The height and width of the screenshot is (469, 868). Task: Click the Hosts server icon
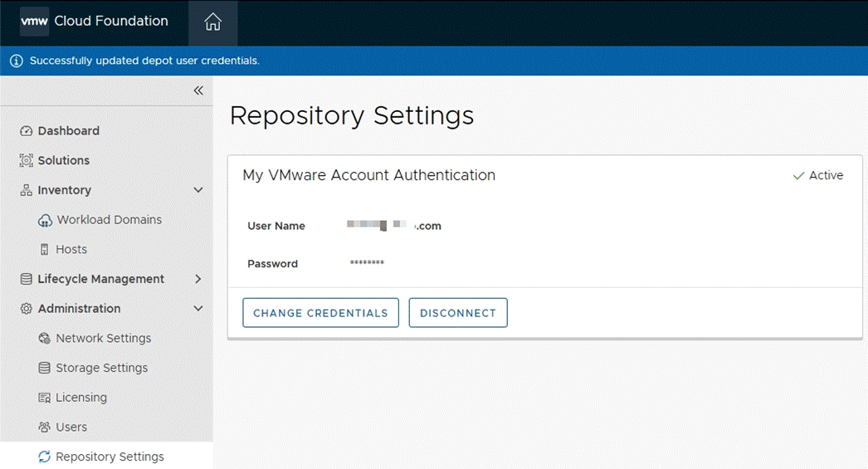click(x=44, y=249)
